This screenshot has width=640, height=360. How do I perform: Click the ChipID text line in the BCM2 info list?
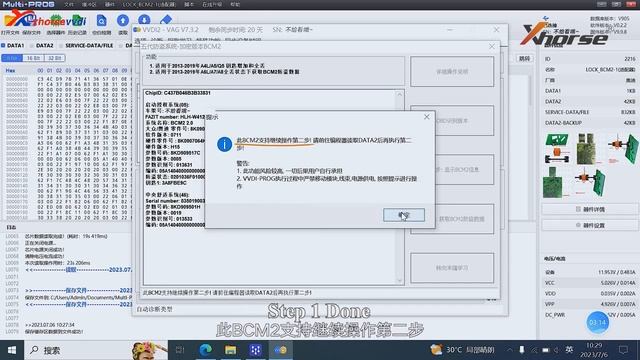(178, 93)
